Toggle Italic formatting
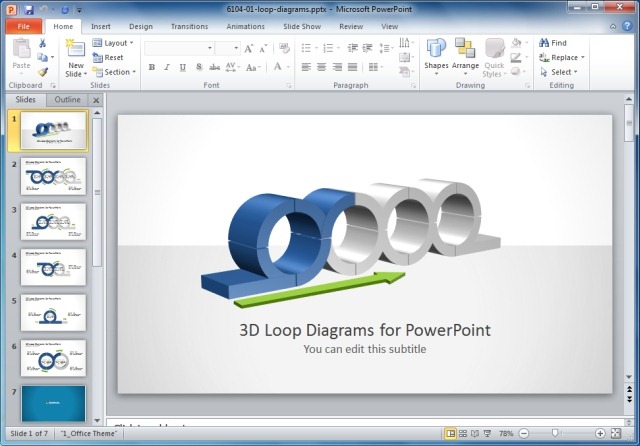Image resolution: width=640 pixels, height=446 pixels. tap(167, 67)
